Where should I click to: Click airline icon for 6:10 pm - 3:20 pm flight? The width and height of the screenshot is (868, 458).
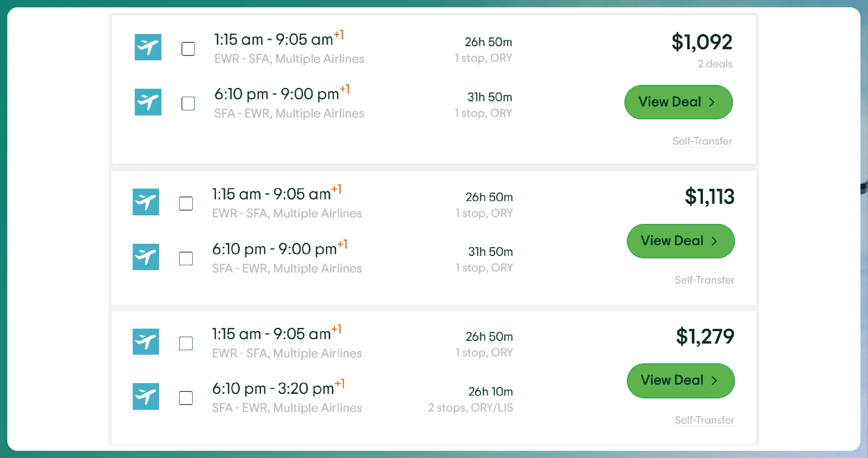click(x=146, y=396)
